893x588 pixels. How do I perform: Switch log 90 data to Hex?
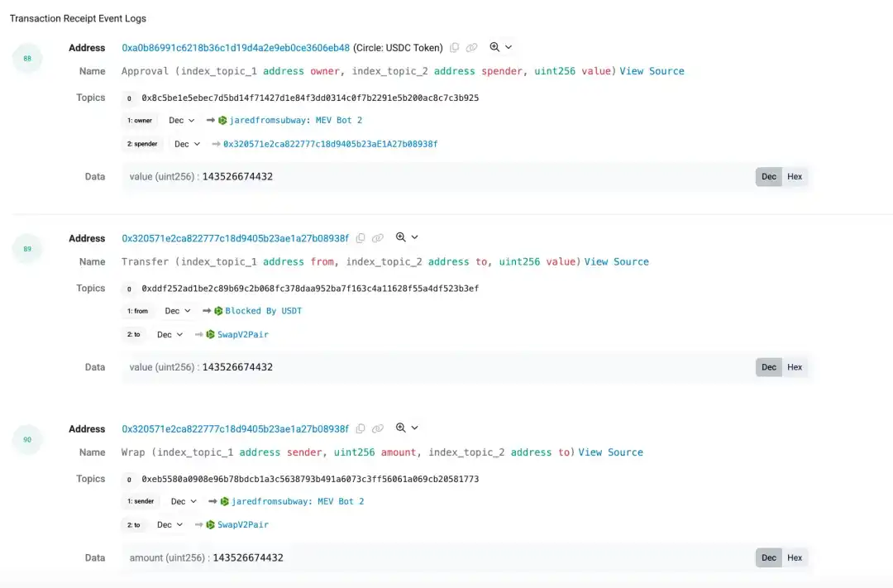(x=795, y=557)
